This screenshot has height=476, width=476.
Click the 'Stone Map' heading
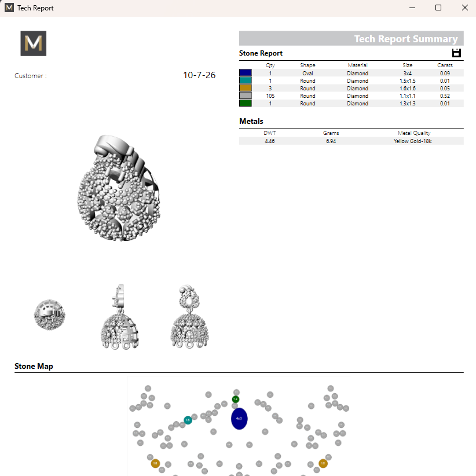34,366
